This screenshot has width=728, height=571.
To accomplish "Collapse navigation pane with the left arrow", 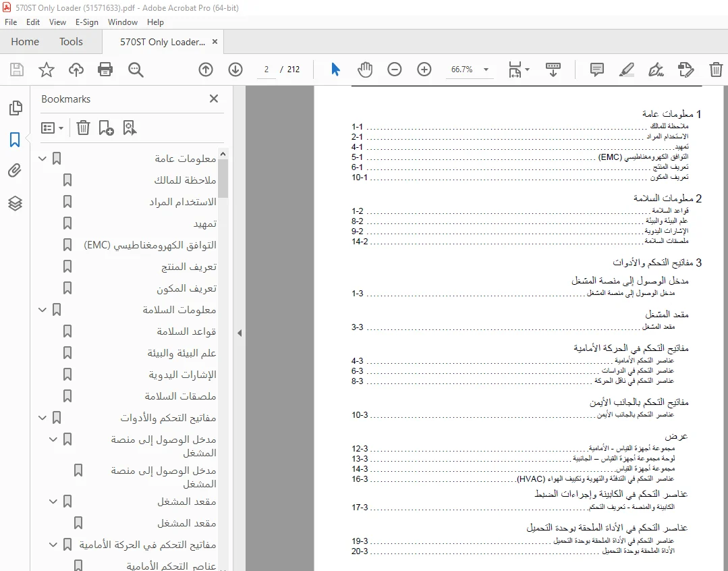I will pos(239,333).
